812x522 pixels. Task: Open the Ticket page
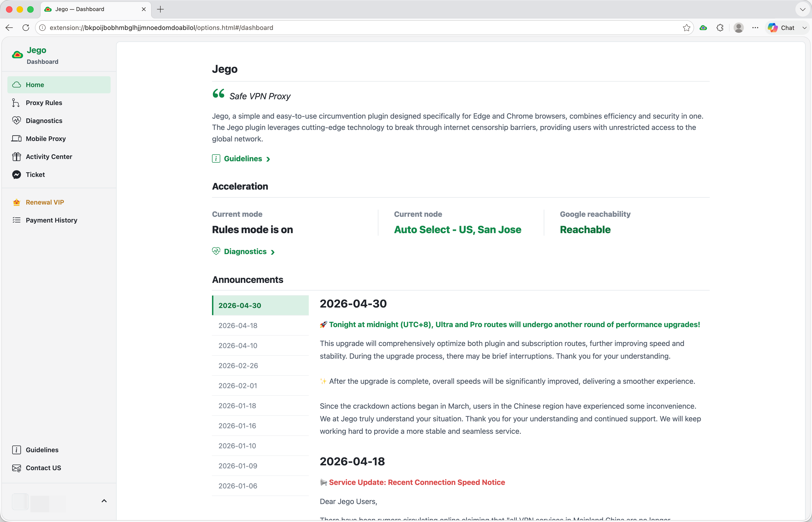click(x=59, y=175)
